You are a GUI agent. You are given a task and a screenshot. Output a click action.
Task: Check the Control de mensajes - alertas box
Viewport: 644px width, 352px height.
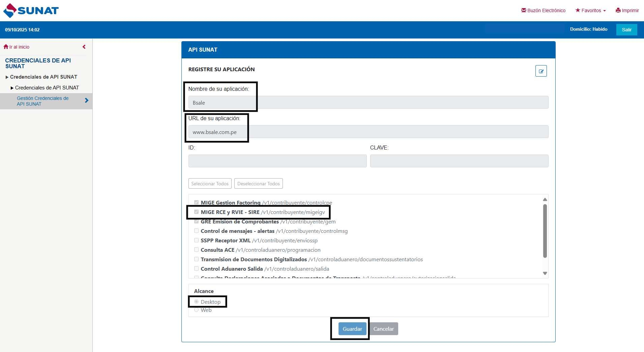click(x=196, y=231)
